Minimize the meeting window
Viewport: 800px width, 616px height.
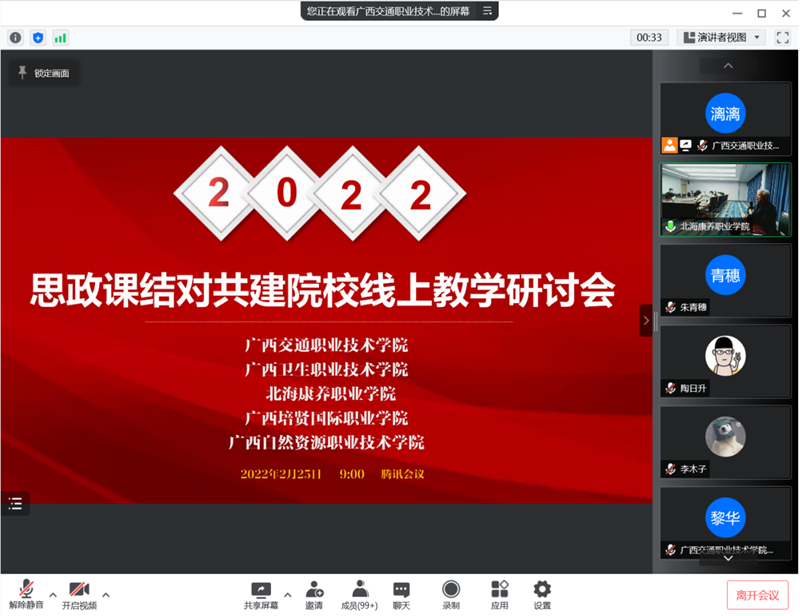[x=737, y=13]
